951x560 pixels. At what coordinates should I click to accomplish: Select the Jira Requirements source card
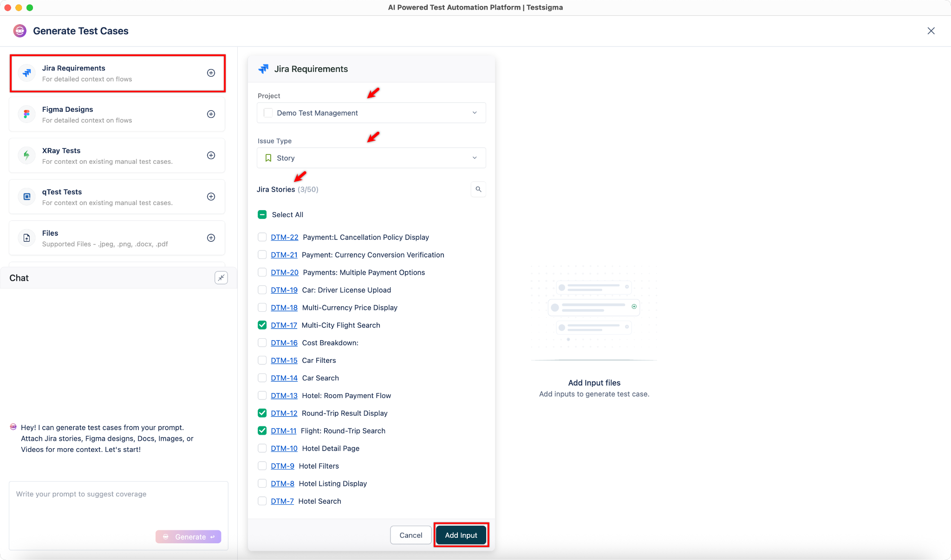117,73
